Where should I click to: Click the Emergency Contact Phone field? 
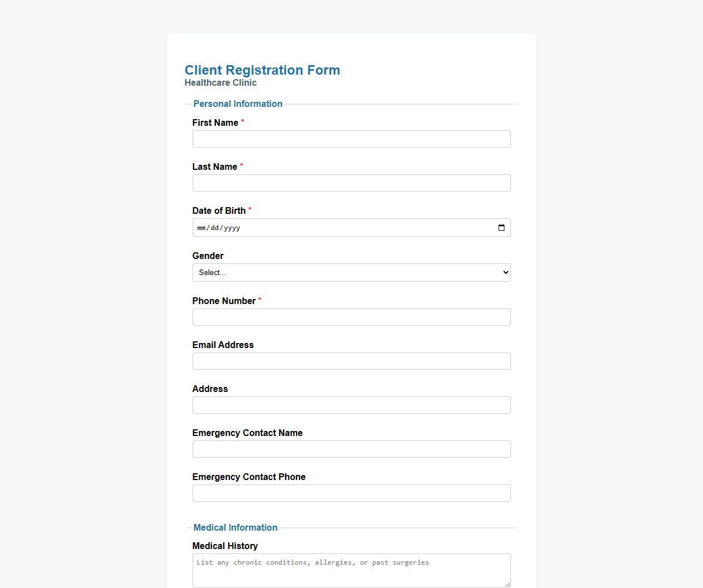[x=351, y=493]
